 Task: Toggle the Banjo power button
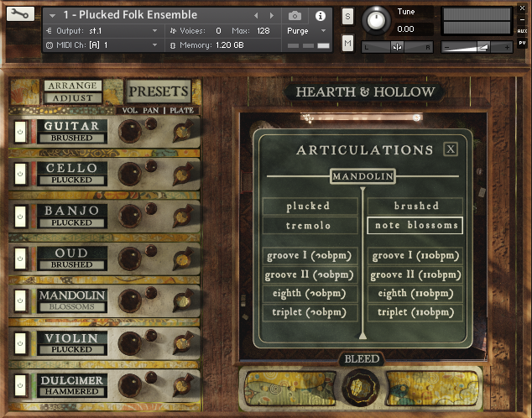click(x=20, y=216)
